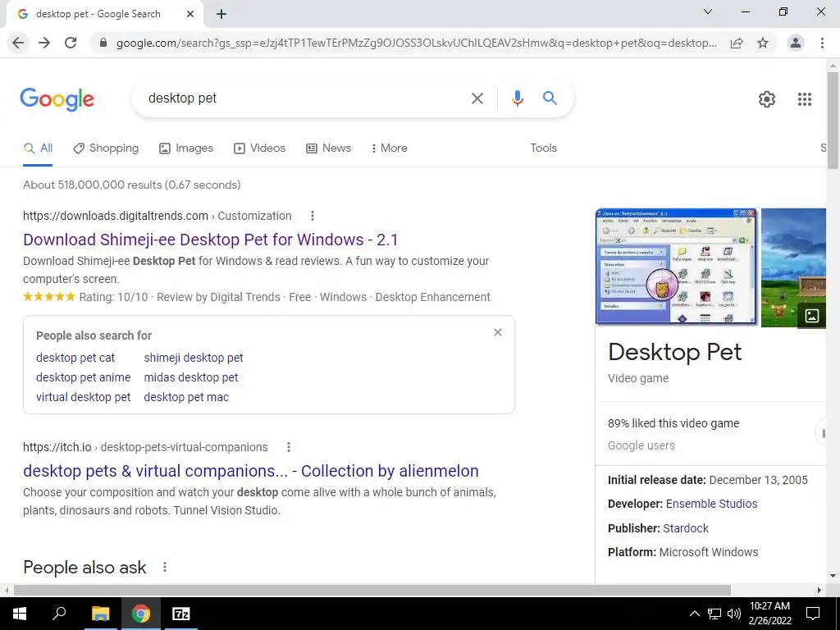Click the Chrome icon in the taskbar

point(141,614)
